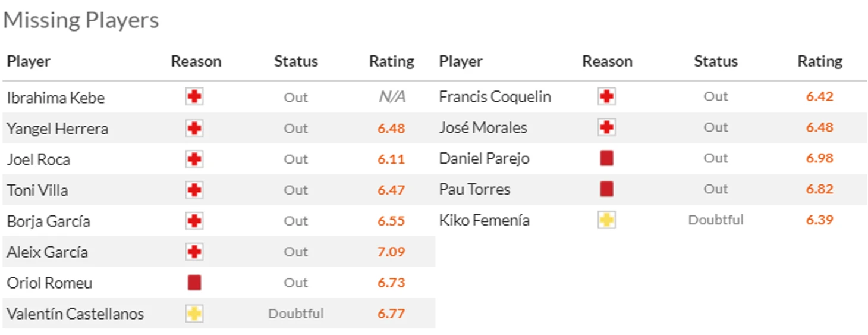868x335 pixels.
Task: Click left table Rating column header
Action: (x=391, y=61)
